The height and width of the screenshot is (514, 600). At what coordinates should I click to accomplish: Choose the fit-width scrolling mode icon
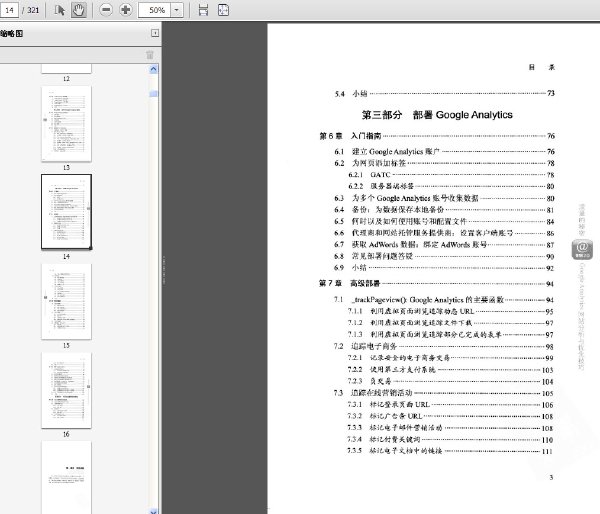[203, 10]
